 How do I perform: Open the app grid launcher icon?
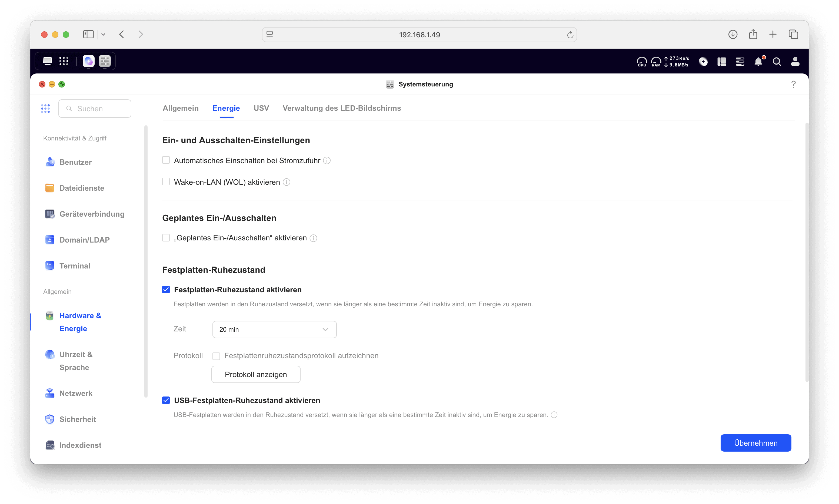[64, 61]
